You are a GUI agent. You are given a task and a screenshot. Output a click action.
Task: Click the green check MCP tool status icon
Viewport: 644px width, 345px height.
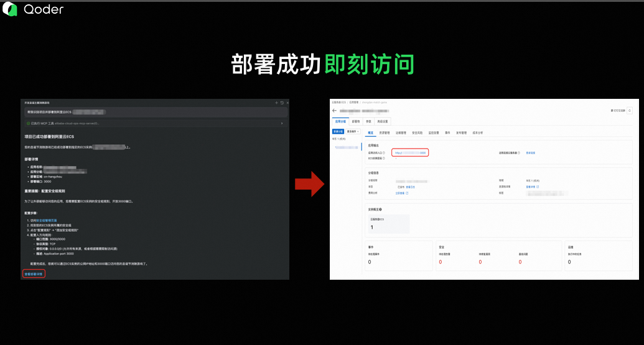coord(29,123)
